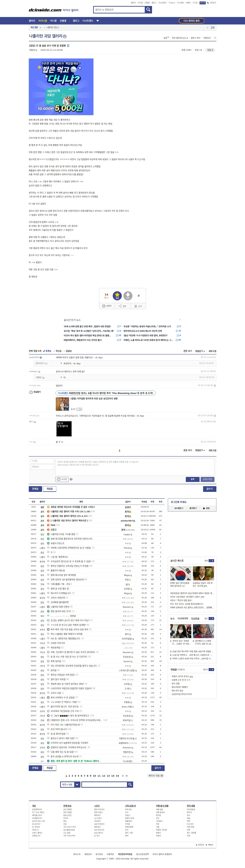This screenshot has height=868, width=245.
Task: Click the 야간모드 night mode icon
Action: (x=212, y=3)
